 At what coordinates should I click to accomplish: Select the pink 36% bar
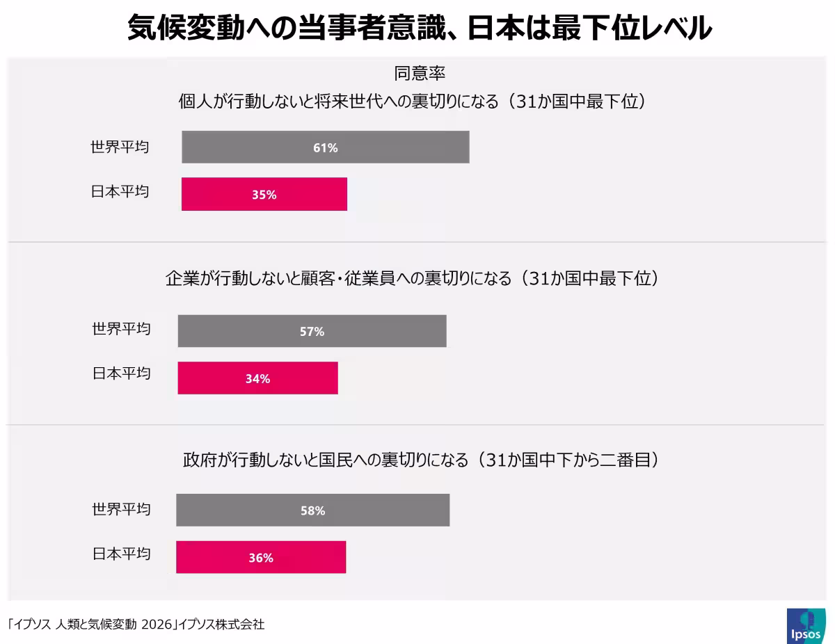tap(260, 557)
